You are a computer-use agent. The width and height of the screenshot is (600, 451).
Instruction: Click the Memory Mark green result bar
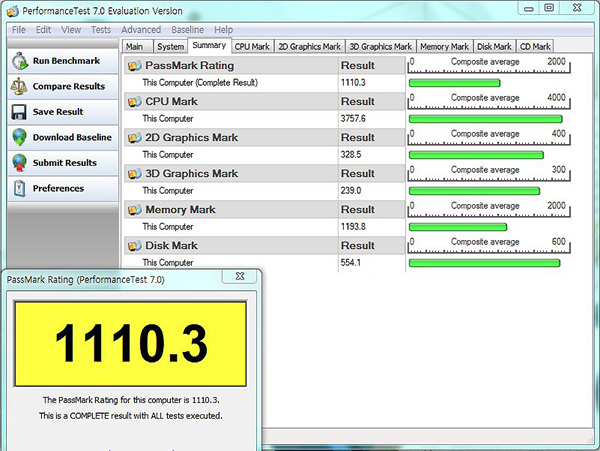coord(458,227)
